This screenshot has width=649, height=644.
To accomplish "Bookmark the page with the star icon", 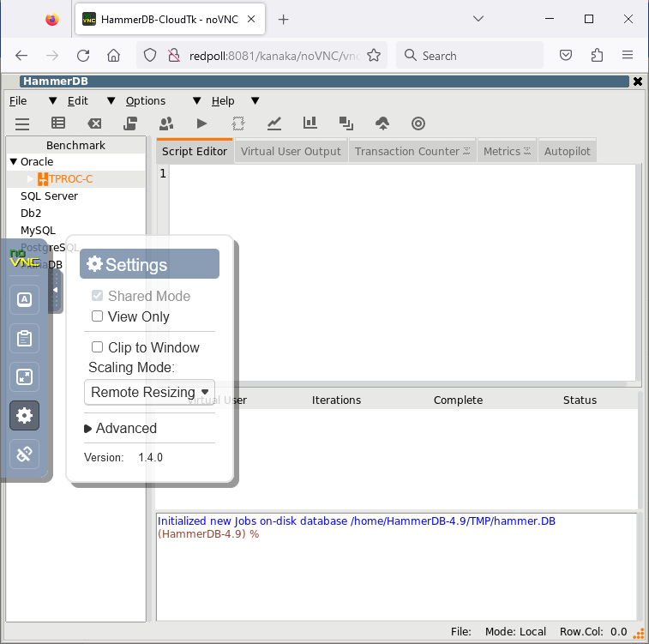I will click(374, 56).
